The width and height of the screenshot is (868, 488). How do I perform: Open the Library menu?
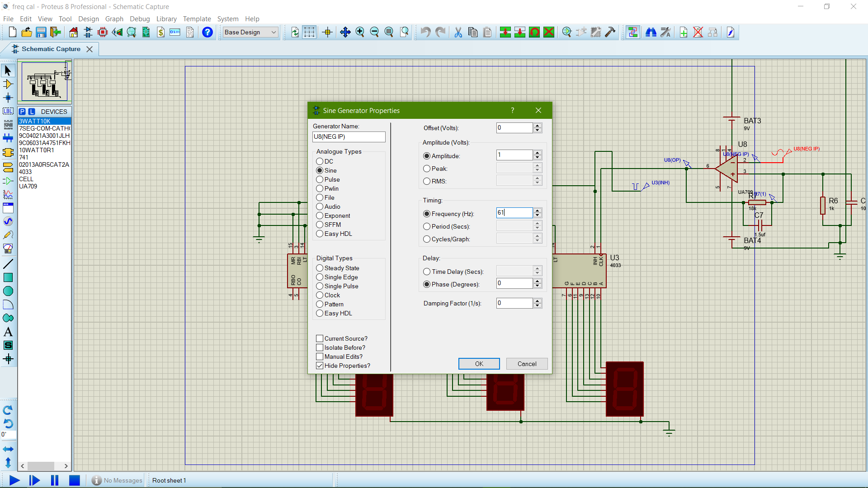tap(166, 19)
